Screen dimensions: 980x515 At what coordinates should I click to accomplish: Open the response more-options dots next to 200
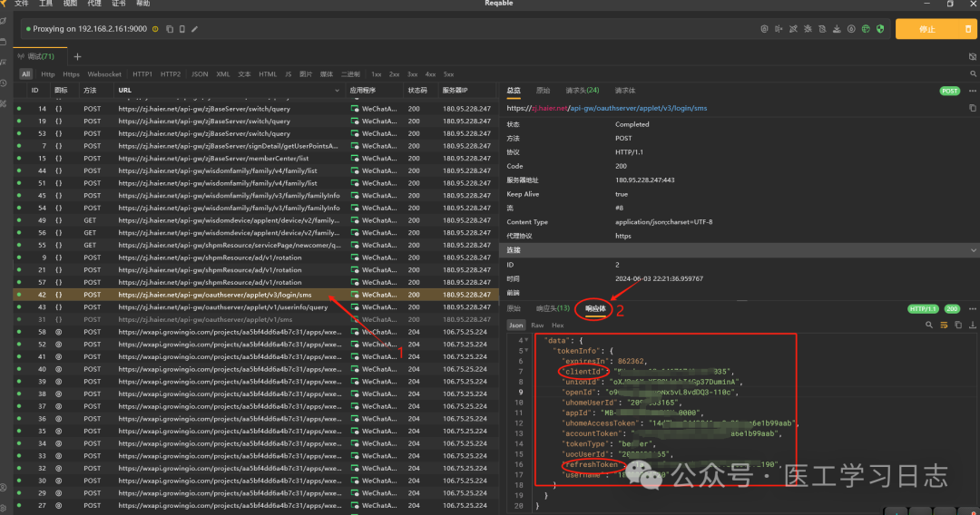[x=973, y=309]
